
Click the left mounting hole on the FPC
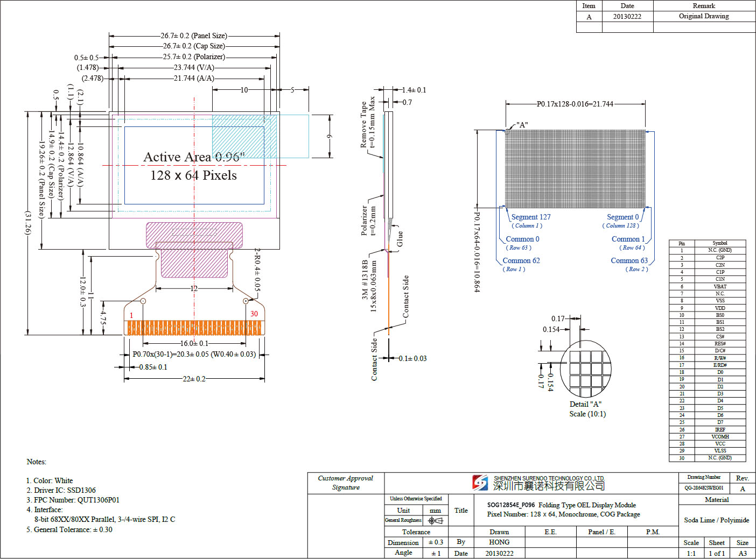[143, 301]
